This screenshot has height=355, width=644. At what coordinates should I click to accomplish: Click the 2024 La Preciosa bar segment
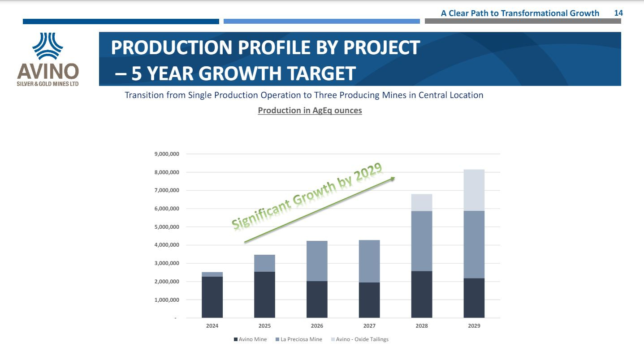[212, 274]
